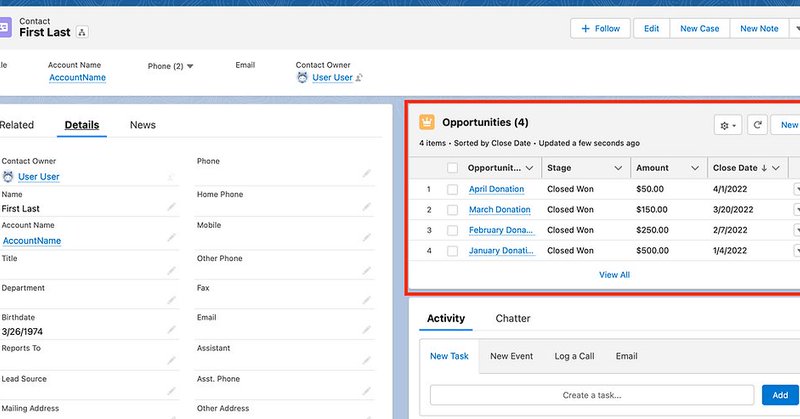Open the contact hierarchy icon next to First Last
The height and width of the screenshot is (419, 800).
[x=82, y=32]
